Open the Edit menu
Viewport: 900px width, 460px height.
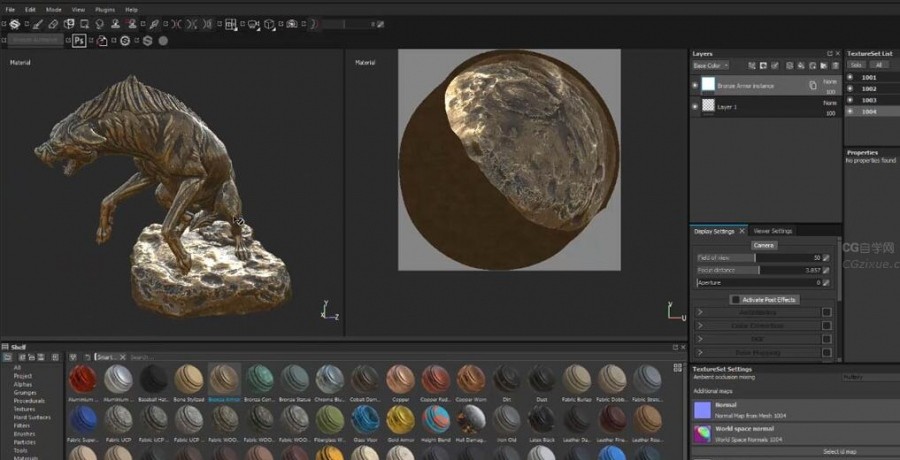coord(30,10)
